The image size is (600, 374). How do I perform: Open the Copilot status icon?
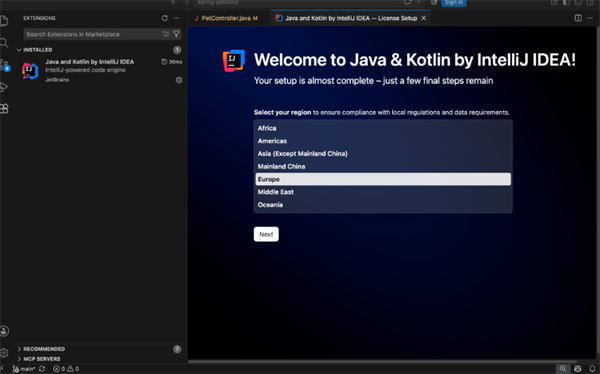point(578,369)
